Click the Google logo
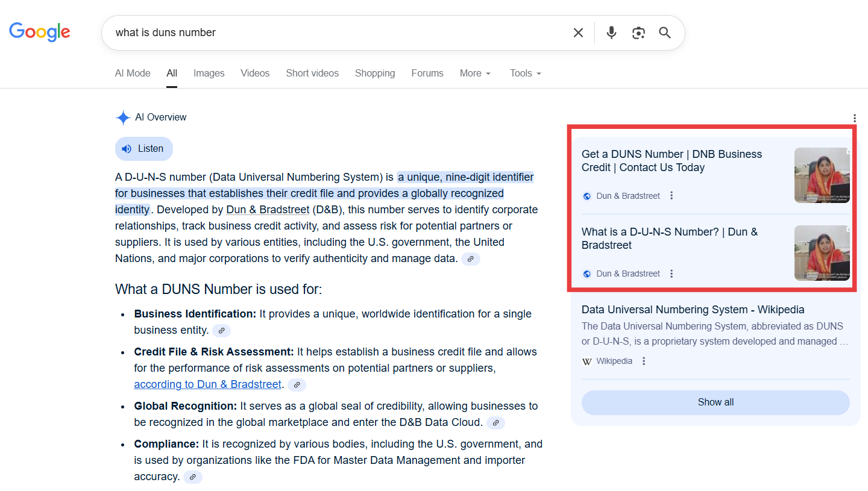 (x=40, y=32)
